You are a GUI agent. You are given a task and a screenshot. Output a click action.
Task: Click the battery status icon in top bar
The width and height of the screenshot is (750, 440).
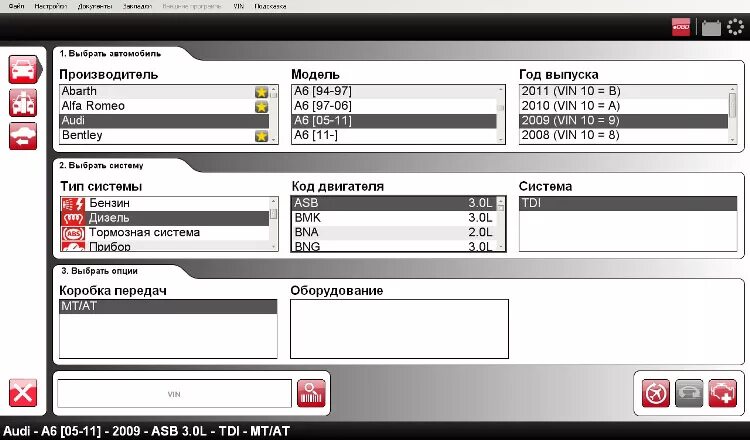point(711,28)
